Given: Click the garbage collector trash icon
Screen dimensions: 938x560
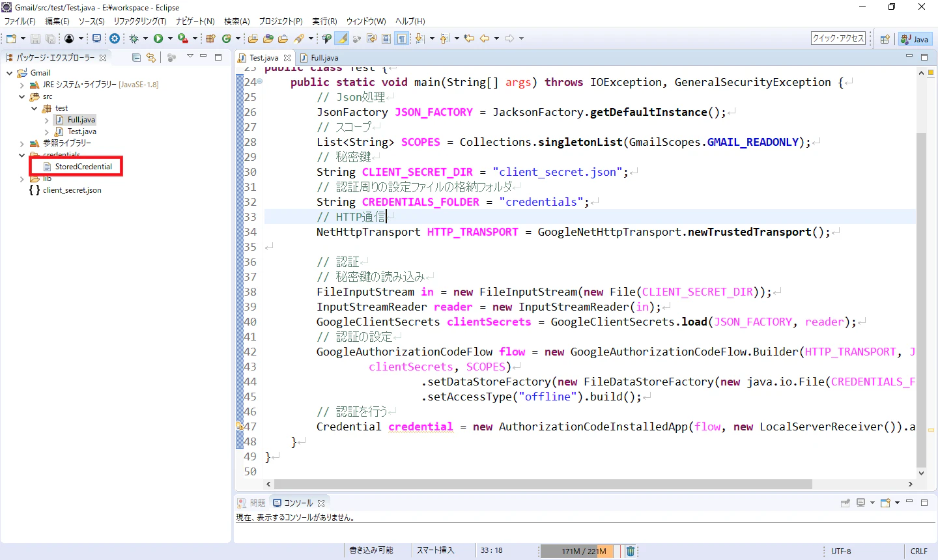Looking at the screenshot, I should 631,551.
